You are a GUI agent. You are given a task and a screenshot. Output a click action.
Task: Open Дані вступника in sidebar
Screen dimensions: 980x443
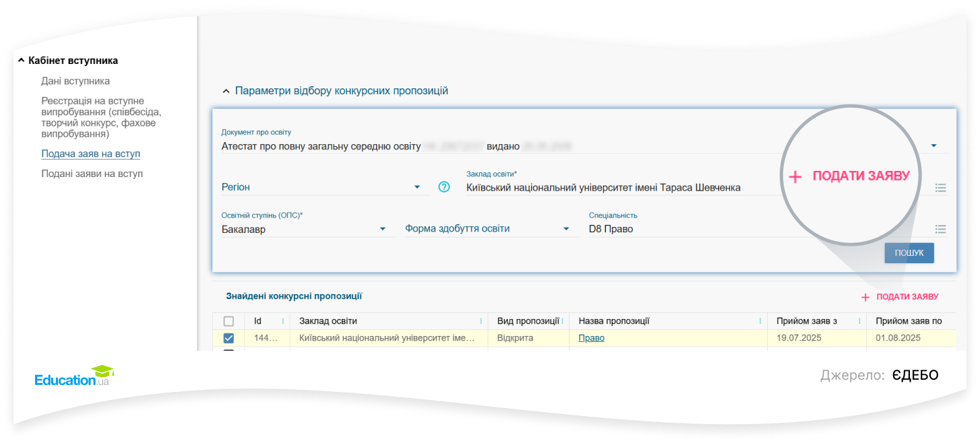click(75, 81)
